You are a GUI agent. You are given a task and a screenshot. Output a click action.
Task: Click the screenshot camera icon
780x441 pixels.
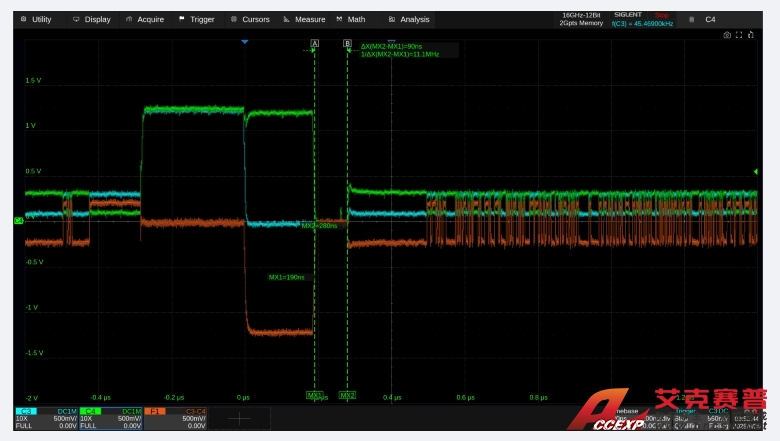coord(727,35)
